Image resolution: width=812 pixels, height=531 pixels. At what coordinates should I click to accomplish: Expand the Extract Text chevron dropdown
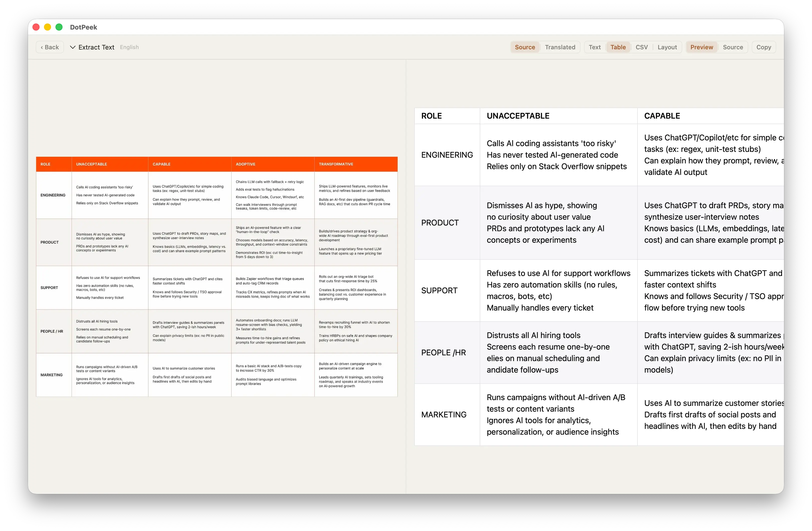pos(72,47)
